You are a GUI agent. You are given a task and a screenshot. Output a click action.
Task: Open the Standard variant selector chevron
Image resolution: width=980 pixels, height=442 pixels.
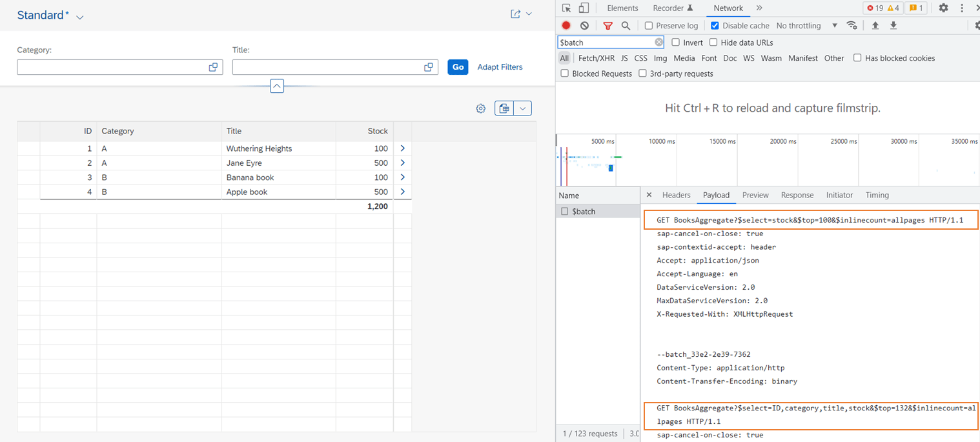point(79,15)
